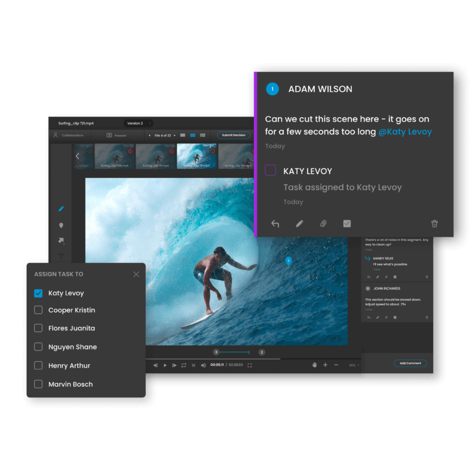The image size is (476, 476).
Task: Select the location pin marker tool
Action: (61, 226)
